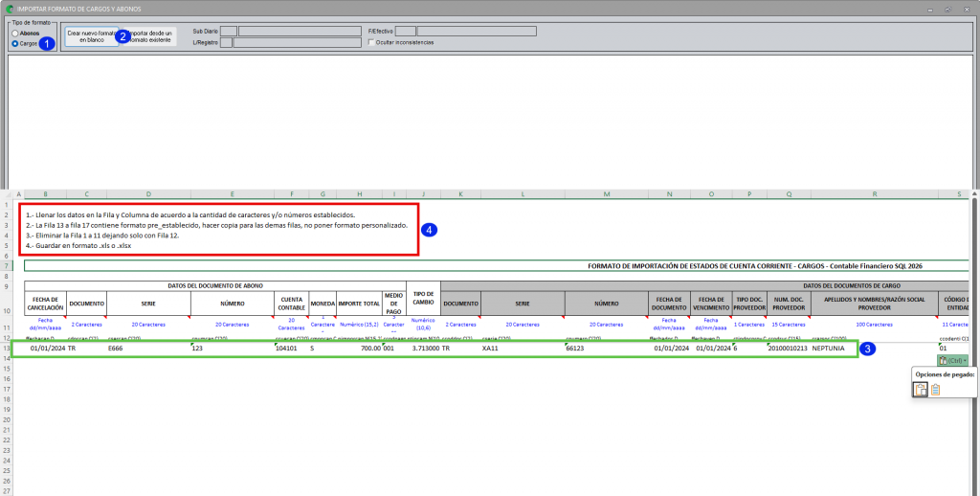This screenshot has height=496, width=980.
Task: Select the Cargos radio button
Action: pos(15,44)
